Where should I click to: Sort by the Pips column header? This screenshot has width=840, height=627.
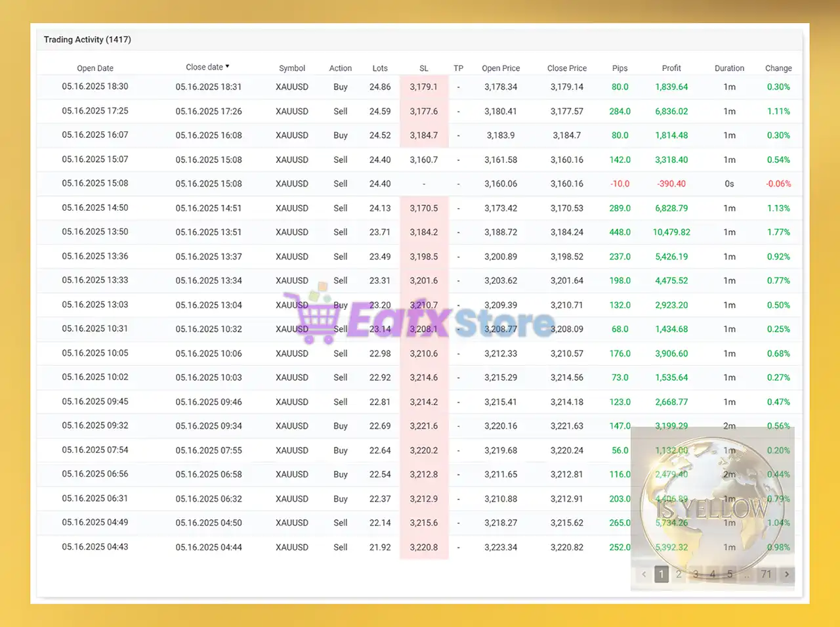tap(620, 68)
